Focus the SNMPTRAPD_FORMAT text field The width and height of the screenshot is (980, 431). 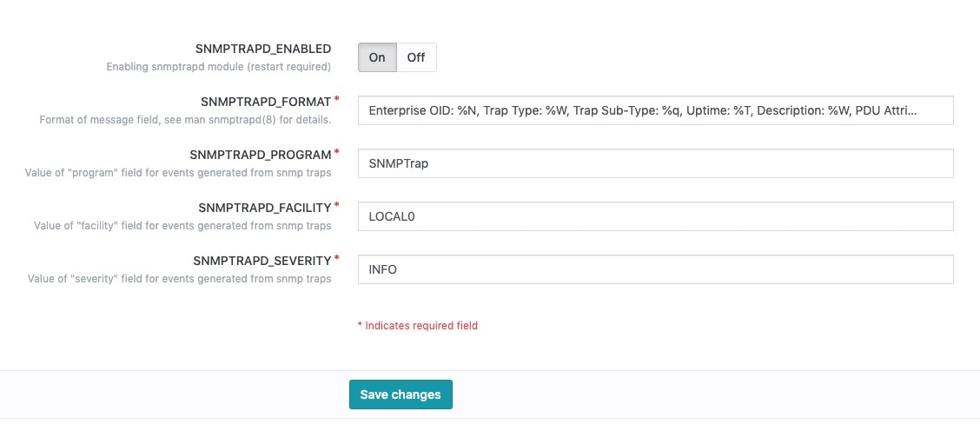pos(656,110)
